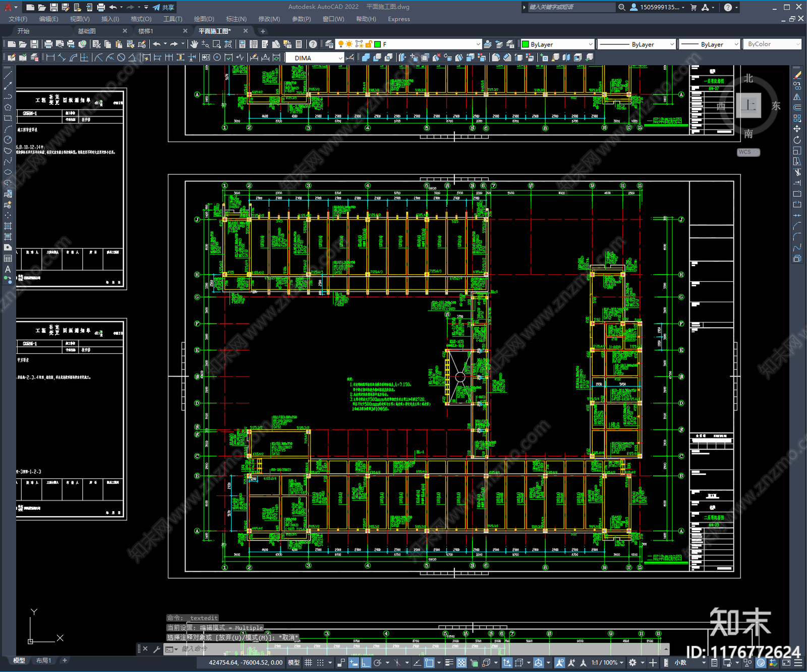807x672 pixels.
Task: Click the WCS button under the ViewCube
Action: 748,152
